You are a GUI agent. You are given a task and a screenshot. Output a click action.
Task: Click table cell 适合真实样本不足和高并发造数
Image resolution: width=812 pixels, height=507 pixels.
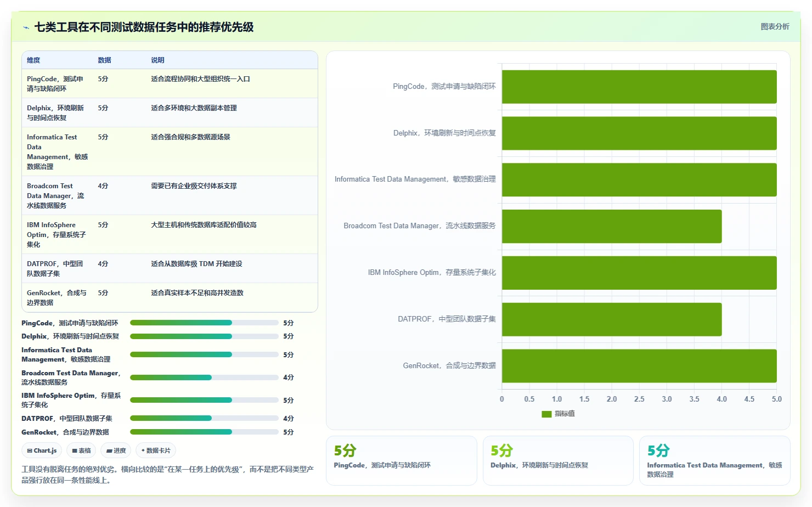point(197,293)
